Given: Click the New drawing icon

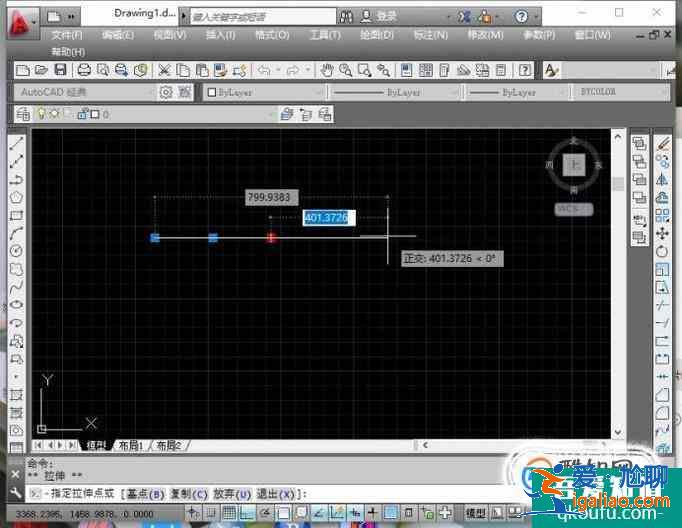Looking at the screenshot, I should click(x=22, y=70).
